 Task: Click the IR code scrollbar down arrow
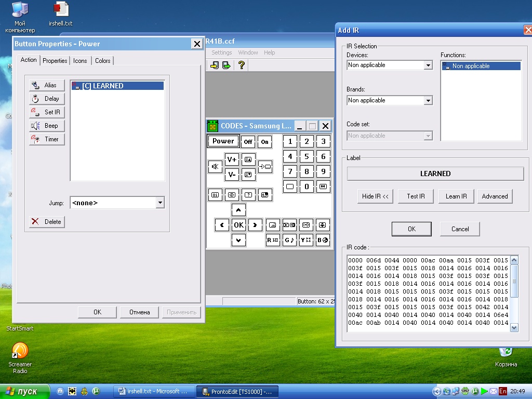[514, 327]
